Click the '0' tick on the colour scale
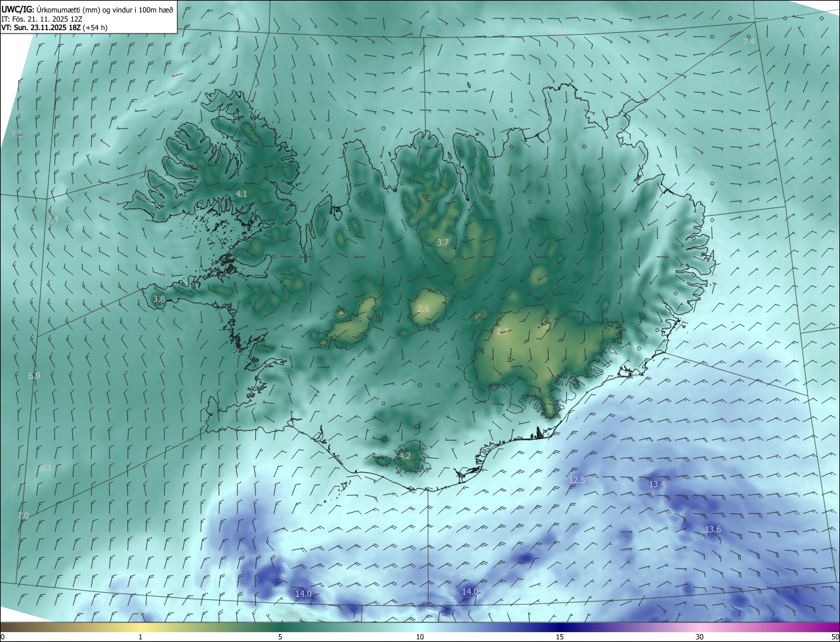840x642 pixels. (x=3, y=637)
